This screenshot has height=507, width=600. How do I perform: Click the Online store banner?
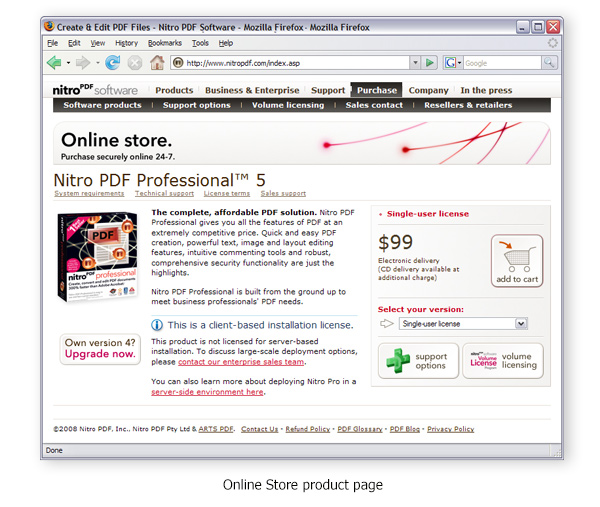[302, 143]
